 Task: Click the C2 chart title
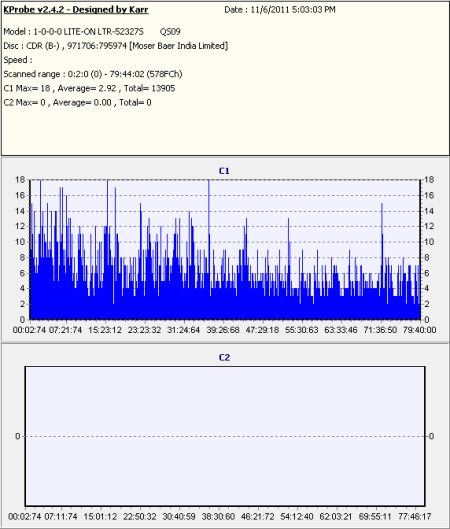click(224, 358)
